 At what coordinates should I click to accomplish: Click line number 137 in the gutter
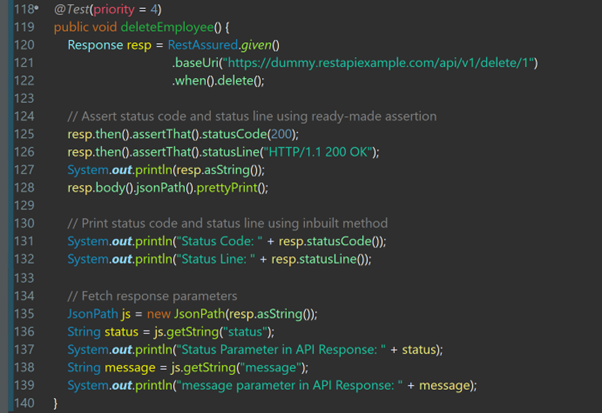22,348
